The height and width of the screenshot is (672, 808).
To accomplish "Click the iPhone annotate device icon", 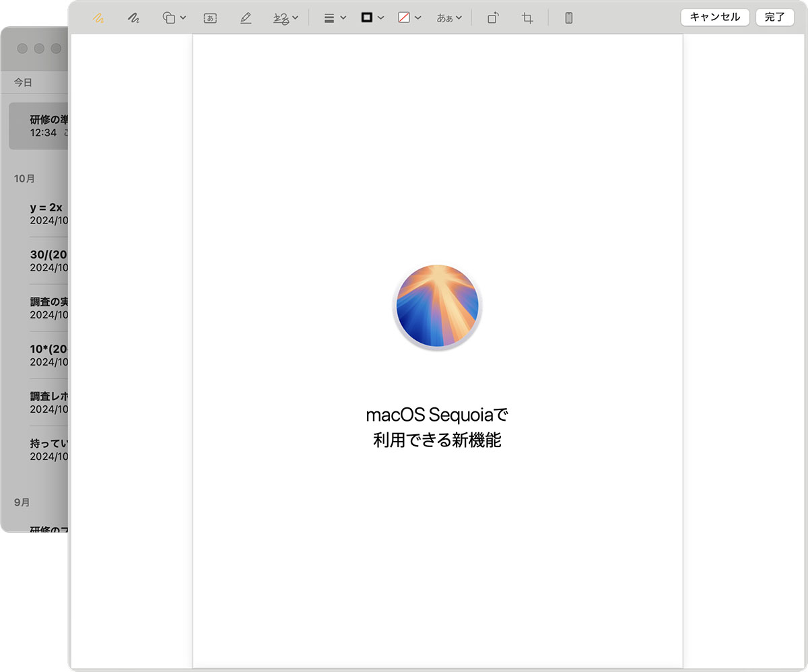I will pyautogui.click(x=568, y=18).
